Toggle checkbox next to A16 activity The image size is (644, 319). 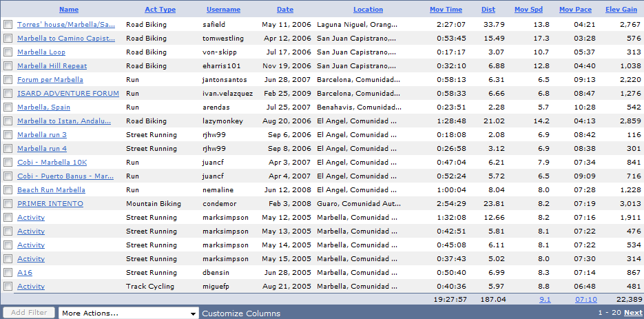pos(8,273)
